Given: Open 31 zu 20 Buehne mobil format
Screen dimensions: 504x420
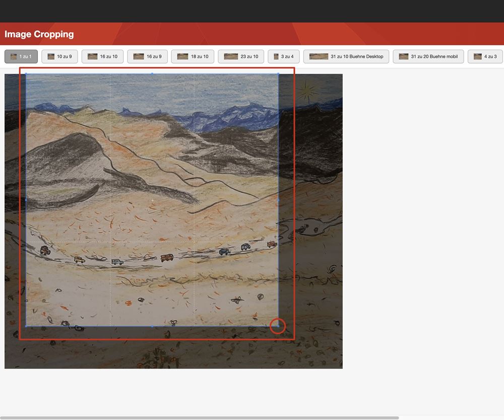Looking at the screenshot, I should pos(428,56).
